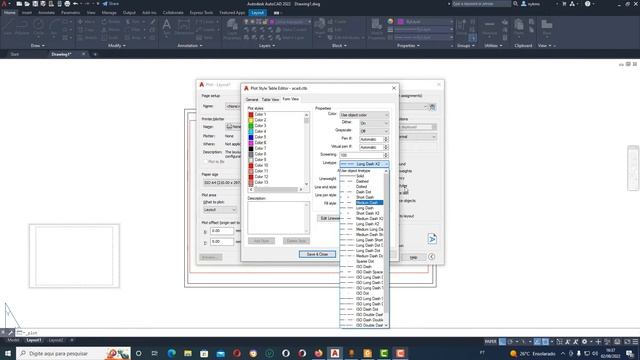Click Y plot offset field in Plot dialog
Viewport: 640px width, 360px height.
[x=222, y=242]
